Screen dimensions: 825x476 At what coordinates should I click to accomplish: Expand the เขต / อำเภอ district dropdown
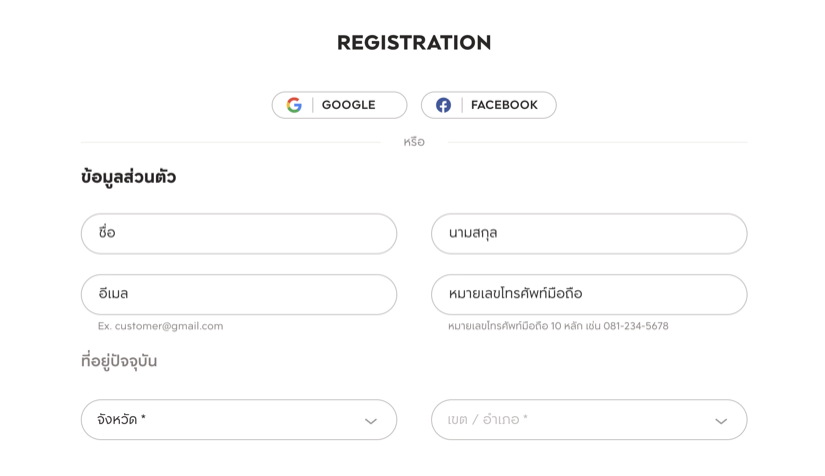(x=589, y=420)
